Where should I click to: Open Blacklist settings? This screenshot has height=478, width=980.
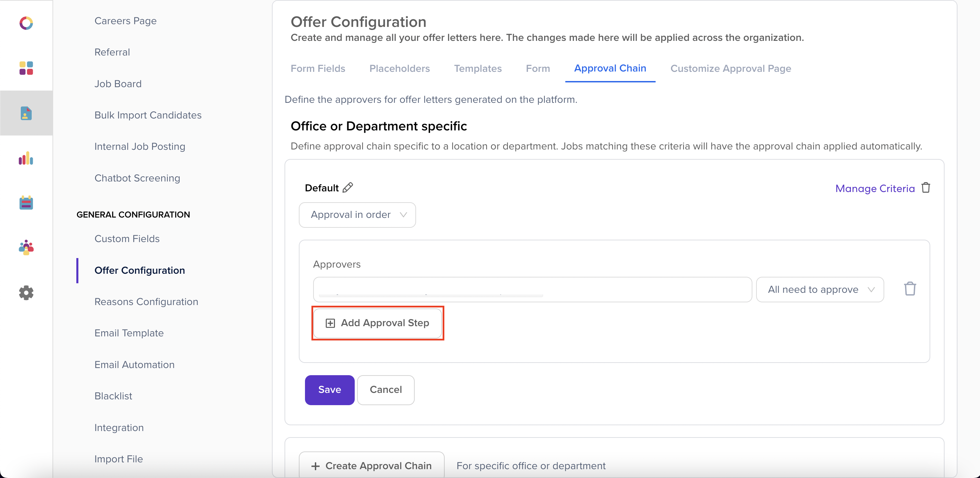tap(113, 396)
